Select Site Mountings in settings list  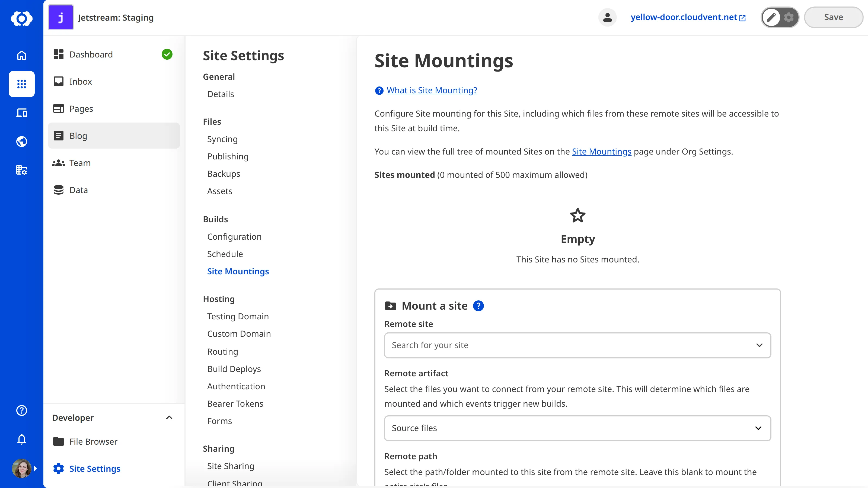[238, 271]
